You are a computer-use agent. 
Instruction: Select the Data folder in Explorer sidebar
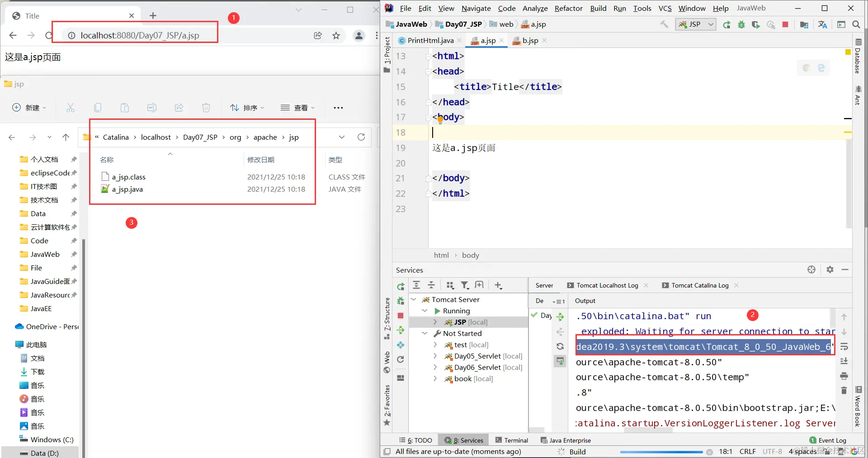click(x=38, y=213)
